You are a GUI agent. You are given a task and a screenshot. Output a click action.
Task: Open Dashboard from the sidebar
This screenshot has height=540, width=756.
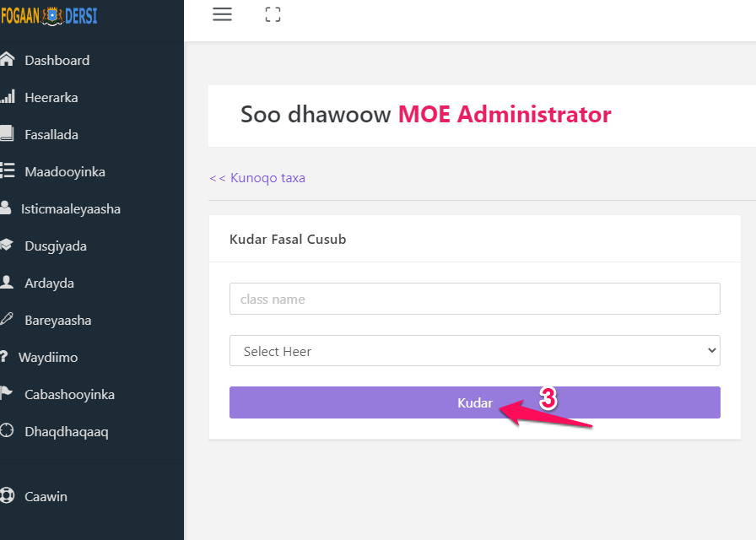pyautogui.click(x=57, y=60)
